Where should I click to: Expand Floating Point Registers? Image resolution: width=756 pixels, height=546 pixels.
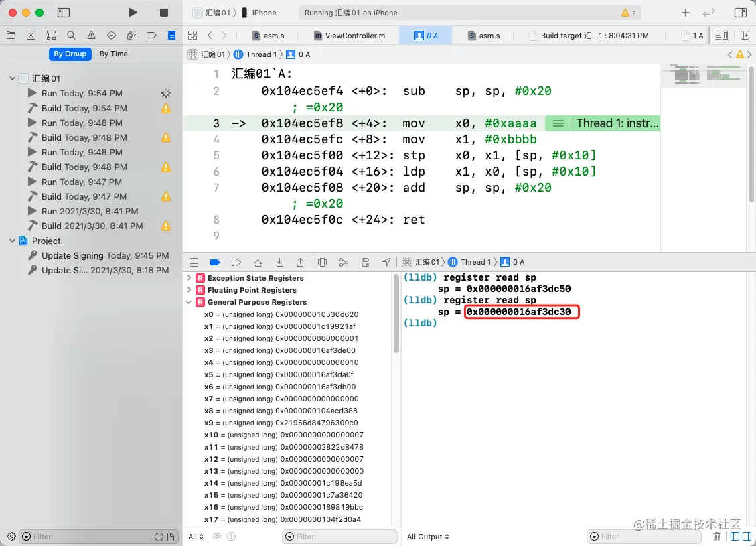(x=189, y=290)
